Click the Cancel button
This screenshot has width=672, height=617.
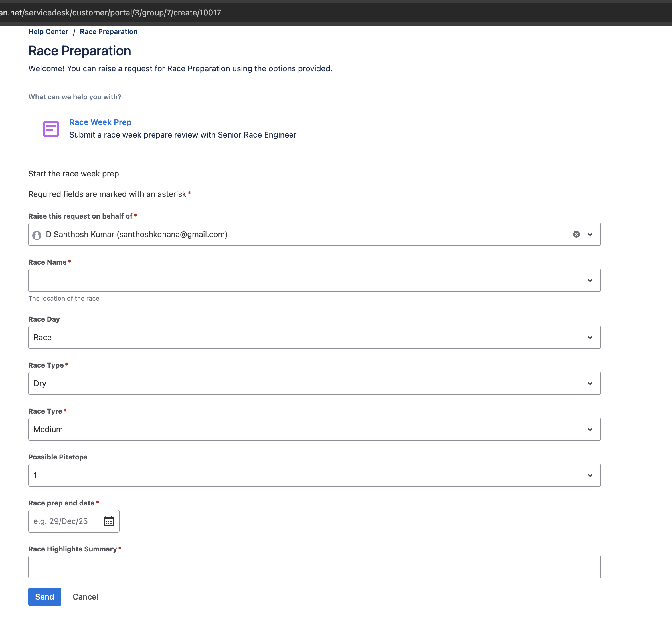tap(85, 597)
